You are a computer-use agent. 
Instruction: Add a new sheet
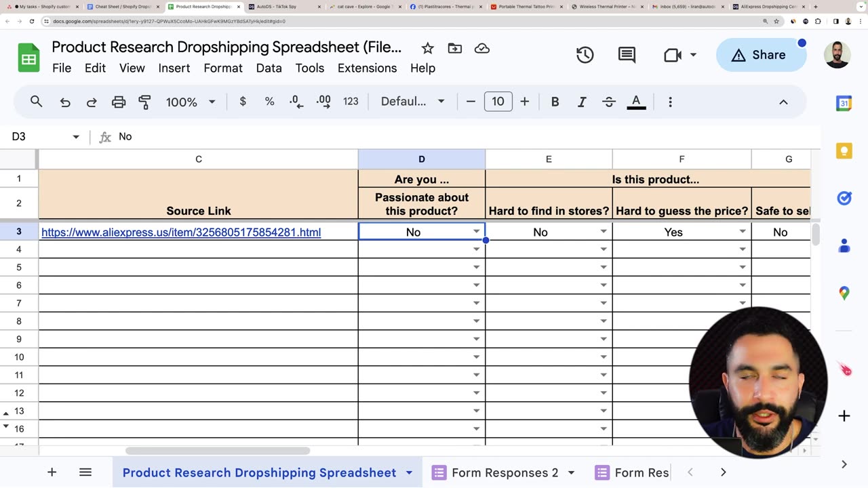coord(52,472)
